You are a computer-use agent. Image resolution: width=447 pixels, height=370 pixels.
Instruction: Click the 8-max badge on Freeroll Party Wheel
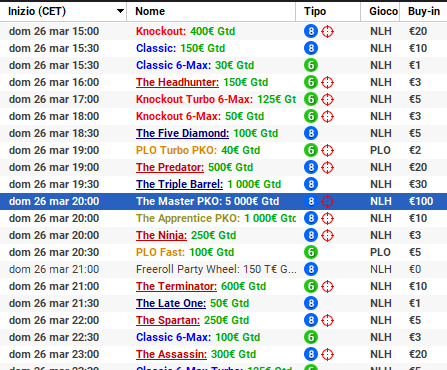point(311,269)
